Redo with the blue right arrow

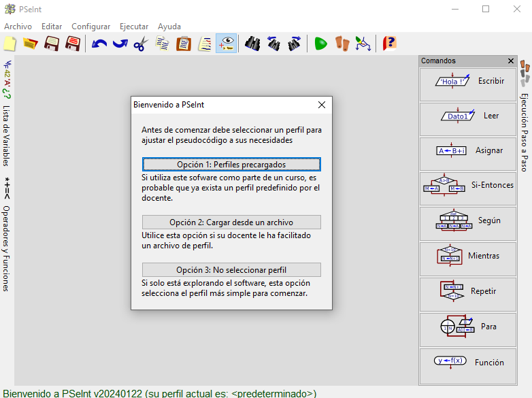point(120,44)
